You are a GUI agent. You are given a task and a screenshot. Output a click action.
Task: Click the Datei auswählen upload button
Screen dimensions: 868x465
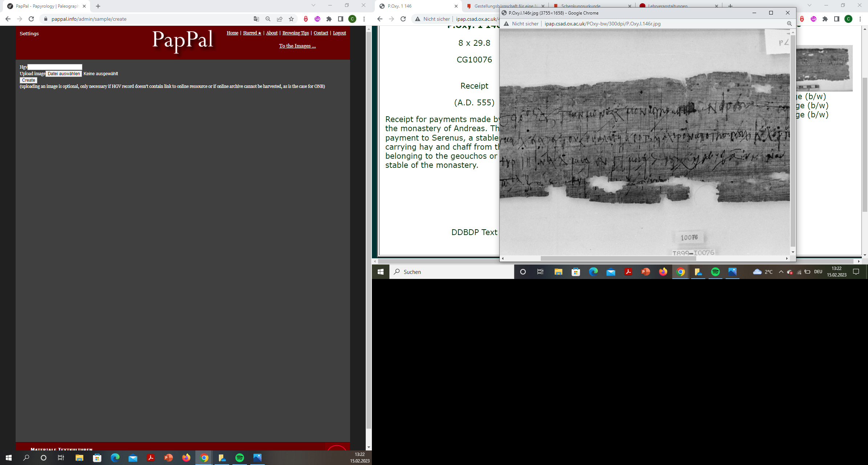pos(64,74)
